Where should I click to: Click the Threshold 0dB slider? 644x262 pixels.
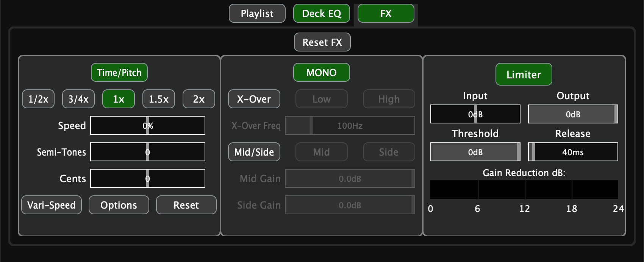[x=475, y=152]
